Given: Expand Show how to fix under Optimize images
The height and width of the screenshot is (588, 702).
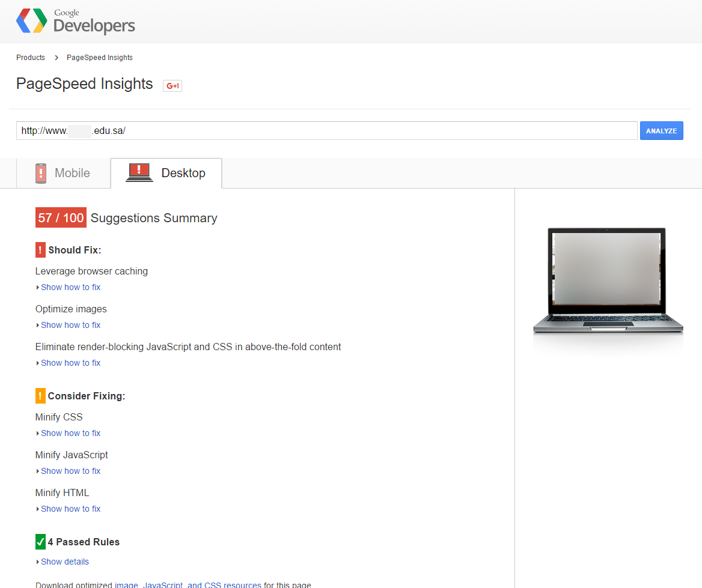Looking at the screenshot, I should (x=70, y=325).
